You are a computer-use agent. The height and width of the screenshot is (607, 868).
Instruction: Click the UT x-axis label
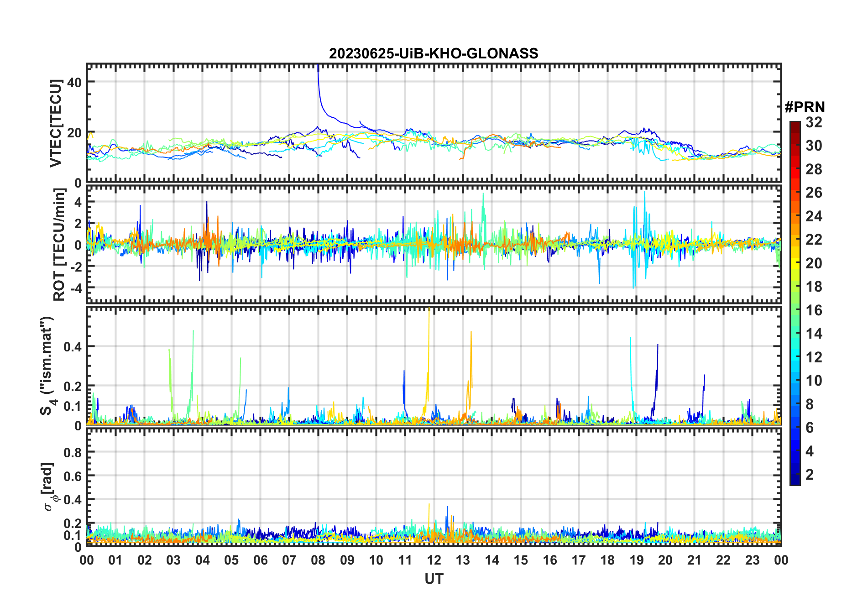(x=434, y=579)
